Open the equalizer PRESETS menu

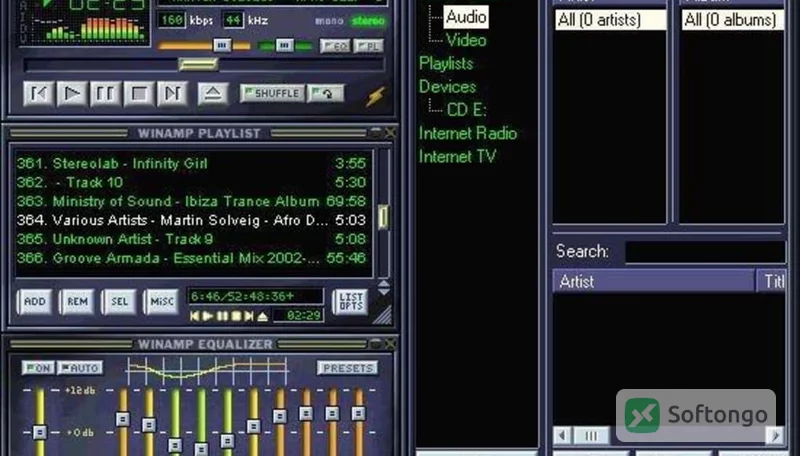point(347,368)
